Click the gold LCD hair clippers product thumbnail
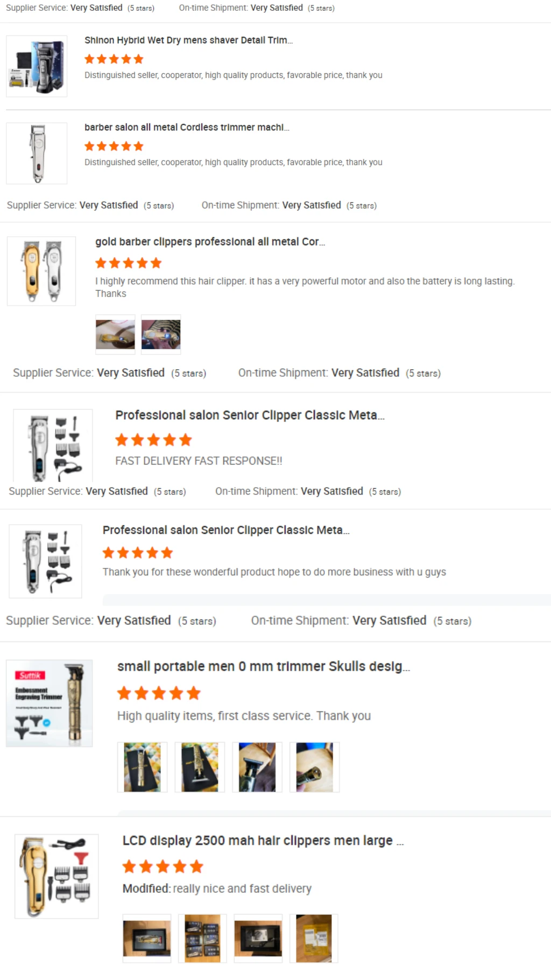This screenshot has width=551, height=980. coord(56,876)
